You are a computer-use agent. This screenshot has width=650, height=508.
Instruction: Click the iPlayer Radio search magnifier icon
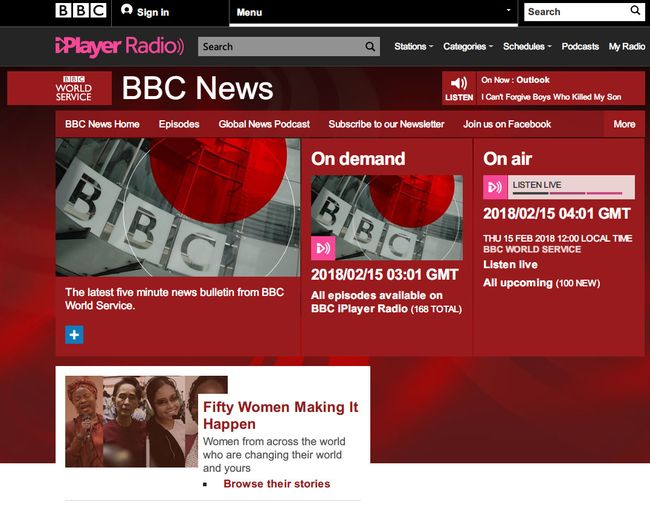tap(370, 46)
